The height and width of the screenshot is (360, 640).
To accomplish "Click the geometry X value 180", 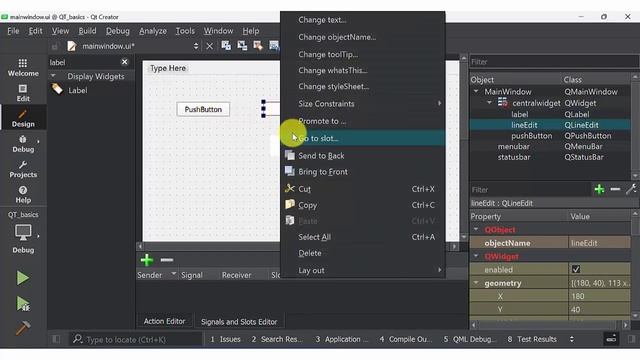I will [x=599, y=296].
